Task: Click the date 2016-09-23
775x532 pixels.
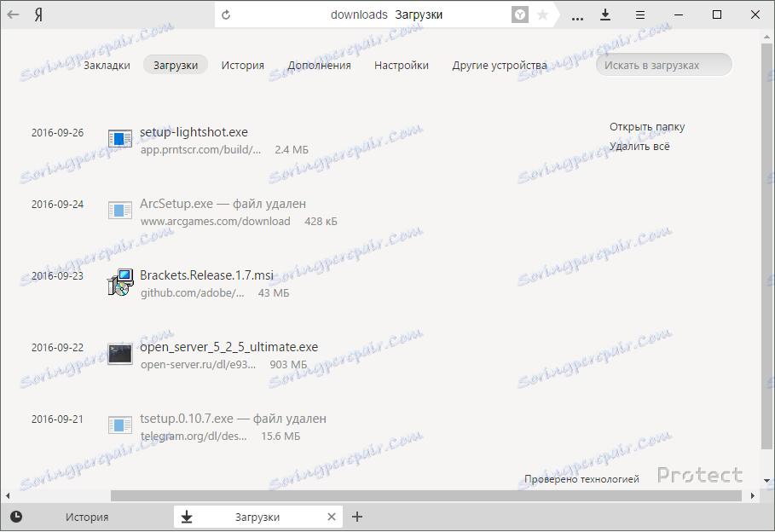Action: point(57,276)
